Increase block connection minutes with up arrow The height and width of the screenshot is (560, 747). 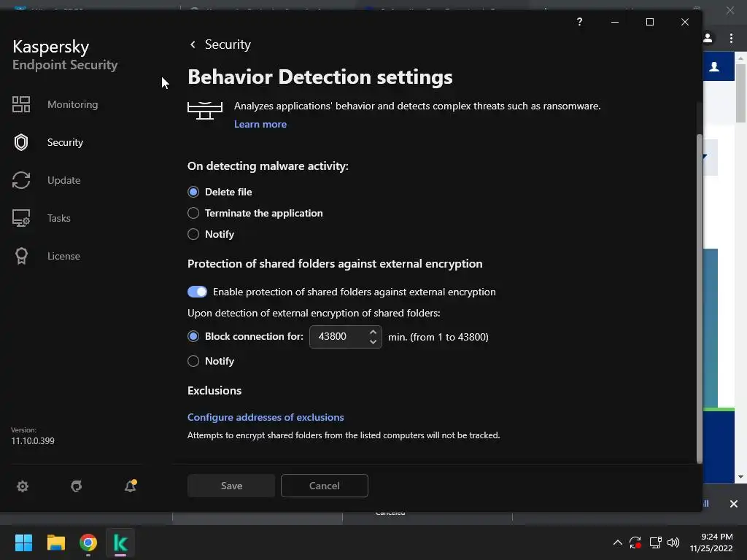[x=373, y=332]
